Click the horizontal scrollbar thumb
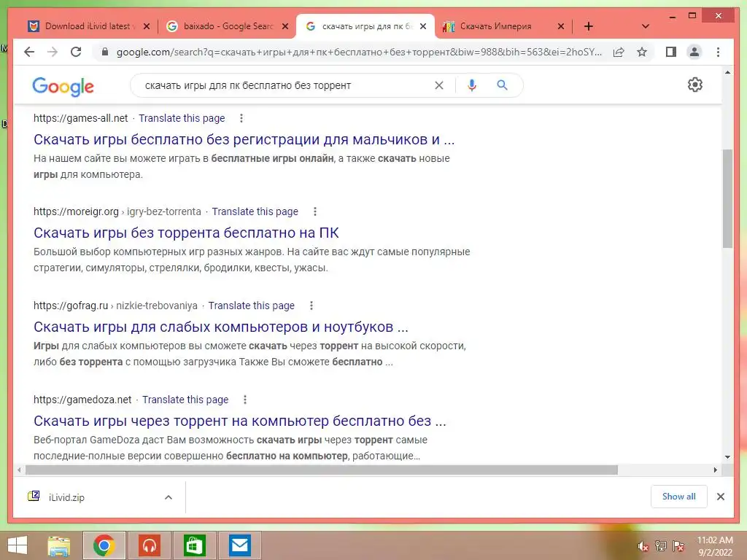This screenshot has width=747, height=560. click(322, 470)
